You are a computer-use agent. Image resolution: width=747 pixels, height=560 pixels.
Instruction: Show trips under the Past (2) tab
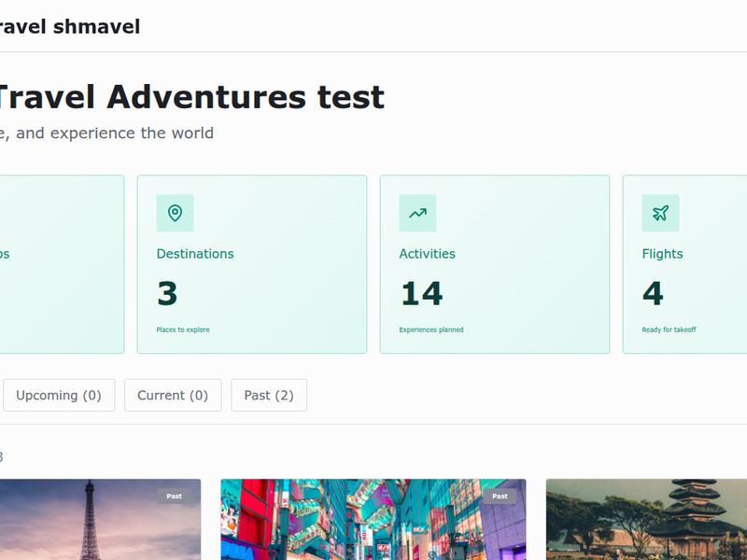tap(269, 395)
